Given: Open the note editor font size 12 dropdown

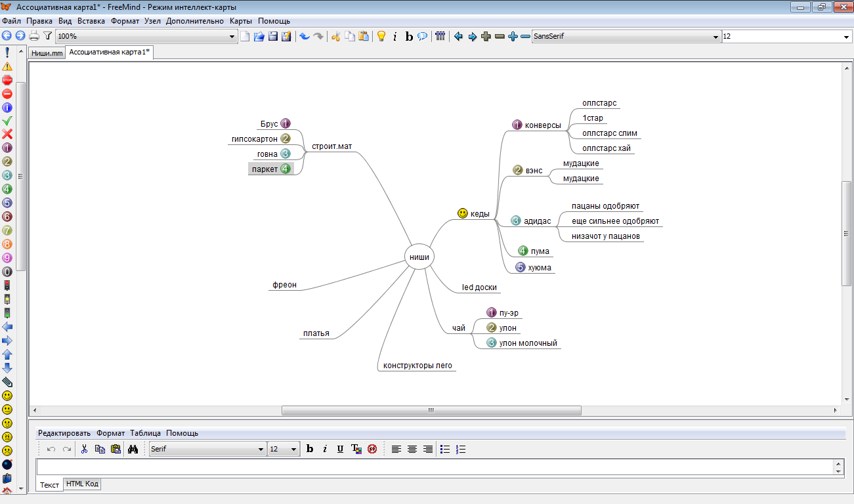Looking at the screenshot, I should (x=293, y=449).
